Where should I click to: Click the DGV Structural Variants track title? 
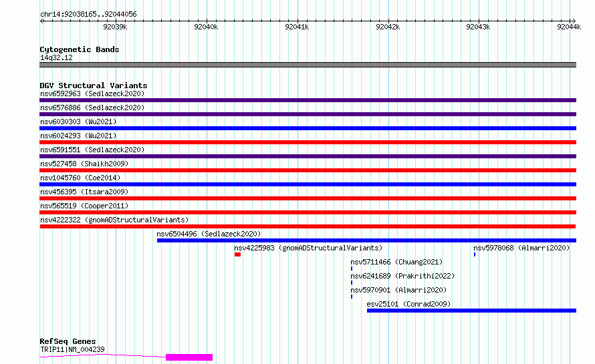coord(94,85)
